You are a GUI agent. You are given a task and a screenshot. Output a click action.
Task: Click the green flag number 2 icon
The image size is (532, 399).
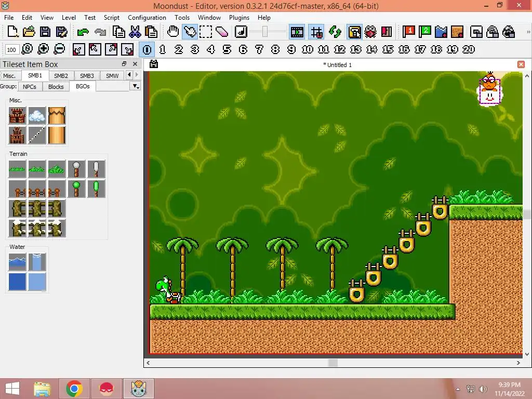(x=424, y=32)
